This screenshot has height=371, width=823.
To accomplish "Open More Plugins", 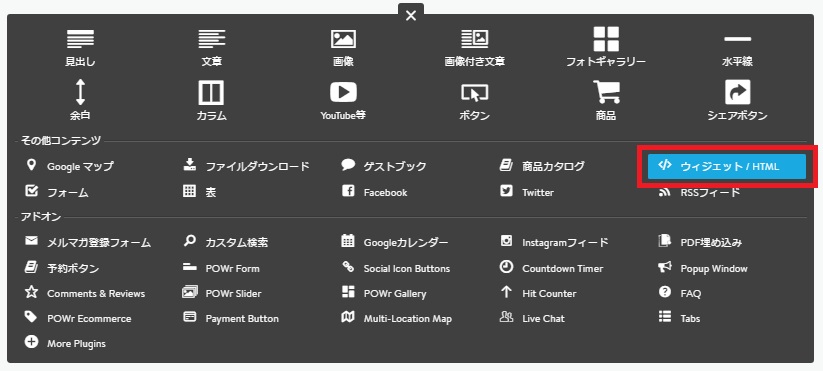I will coord(65,343).
